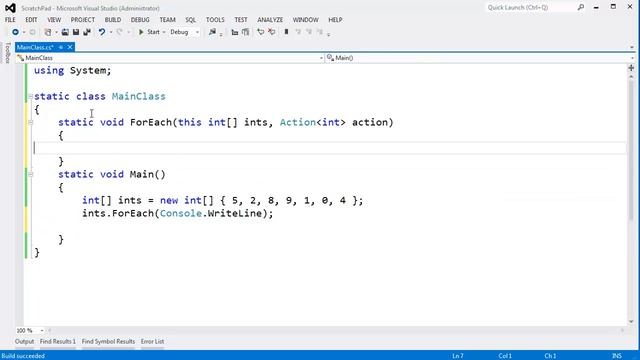The height and width of the screenshot is (360, 640).
Task: Click the 'Build succeeded' status bar text
Action: tap(23, 356)
